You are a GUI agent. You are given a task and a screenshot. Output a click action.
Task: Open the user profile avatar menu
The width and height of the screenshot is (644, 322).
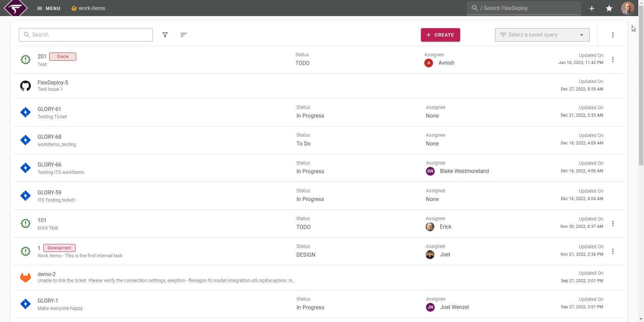coord(628,8)
